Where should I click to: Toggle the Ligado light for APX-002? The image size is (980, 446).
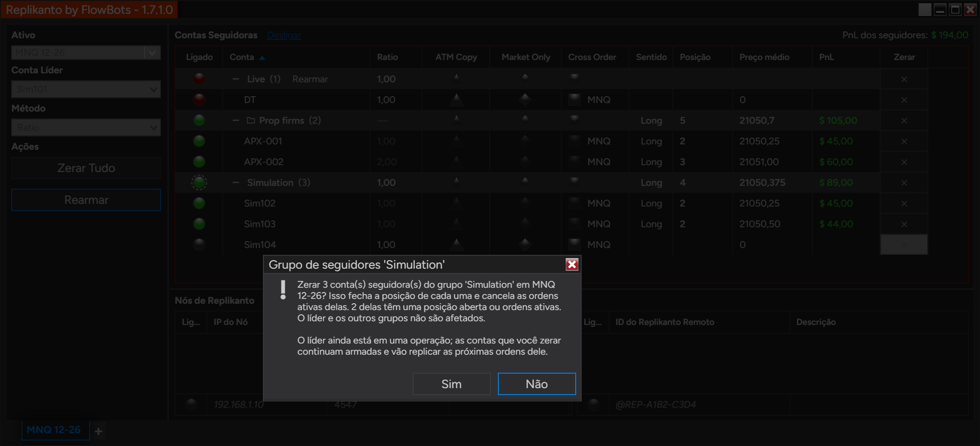tap(199, 162)
